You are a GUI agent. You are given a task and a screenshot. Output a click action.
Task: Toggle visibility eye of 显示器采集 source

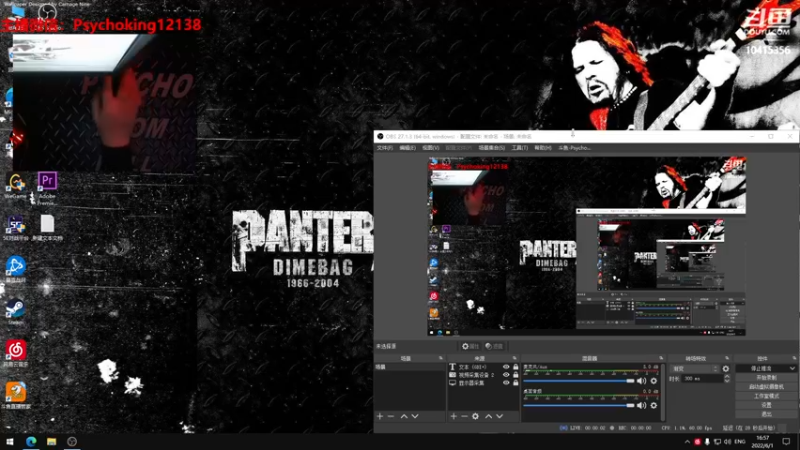point(506,383)
